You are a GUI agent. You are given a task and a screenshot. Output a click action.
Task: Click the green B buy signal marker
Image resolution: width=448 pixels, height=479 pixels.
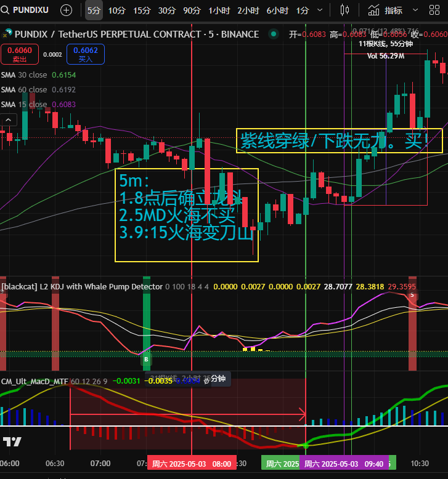point(146,360)
